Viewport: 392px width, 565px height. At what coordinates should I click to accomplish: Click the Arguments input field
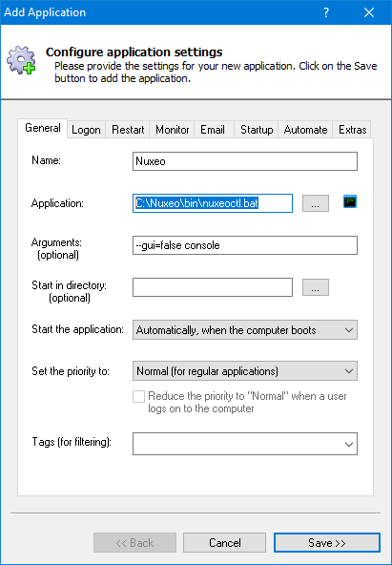245,245
